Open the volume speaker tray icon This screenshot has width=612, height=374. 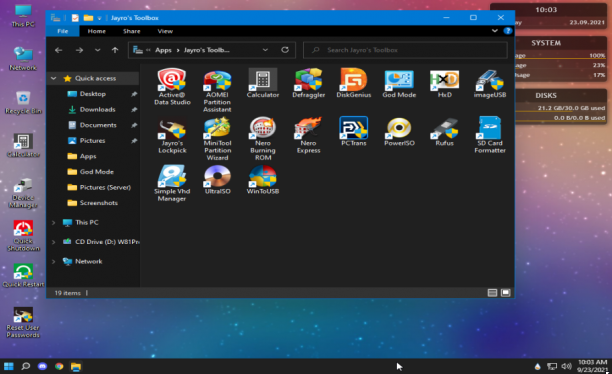(x=566, y=366)
